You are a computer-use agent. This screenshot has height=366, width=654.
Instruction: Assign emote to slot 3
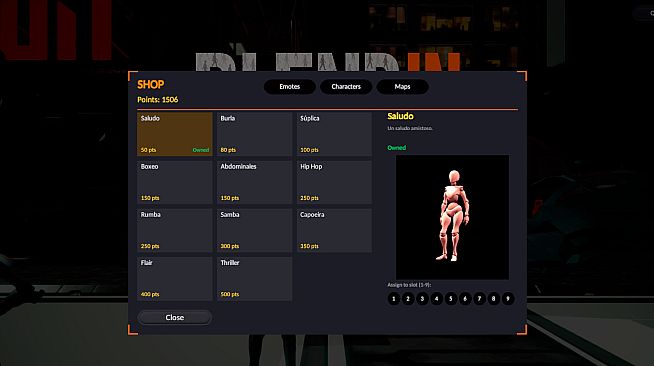[422, 298]
